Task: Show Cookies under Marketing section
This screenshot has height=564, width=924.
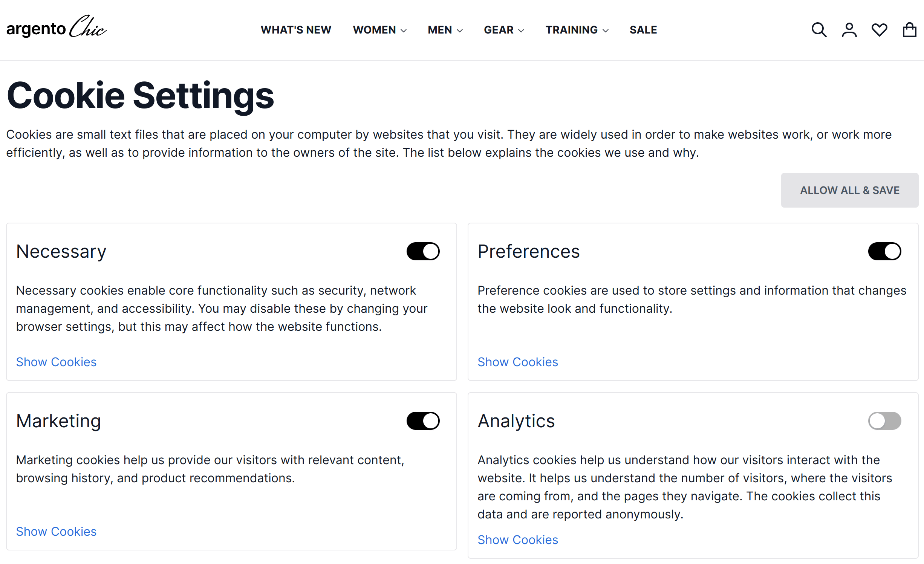Action: click(56, 532)
